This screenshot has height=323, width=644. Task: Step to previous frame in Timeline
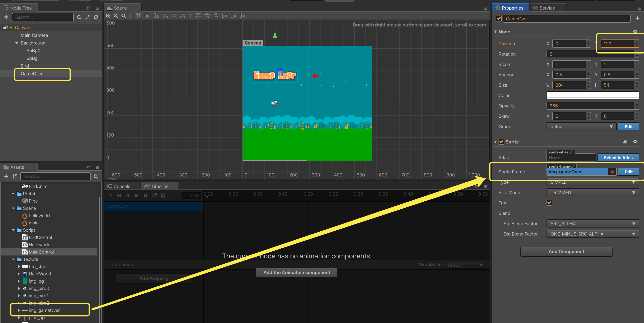tap(128, 195)
